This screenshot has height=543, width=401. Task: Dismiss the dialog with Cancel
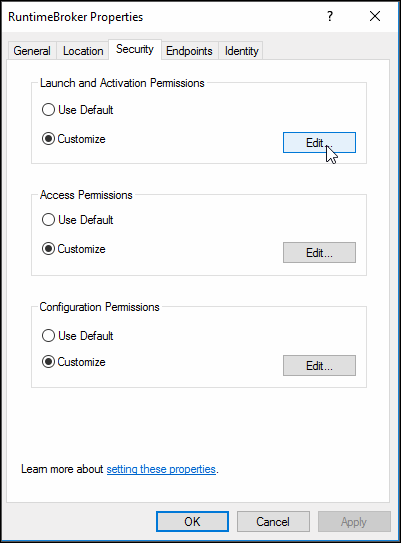(273, 522)
